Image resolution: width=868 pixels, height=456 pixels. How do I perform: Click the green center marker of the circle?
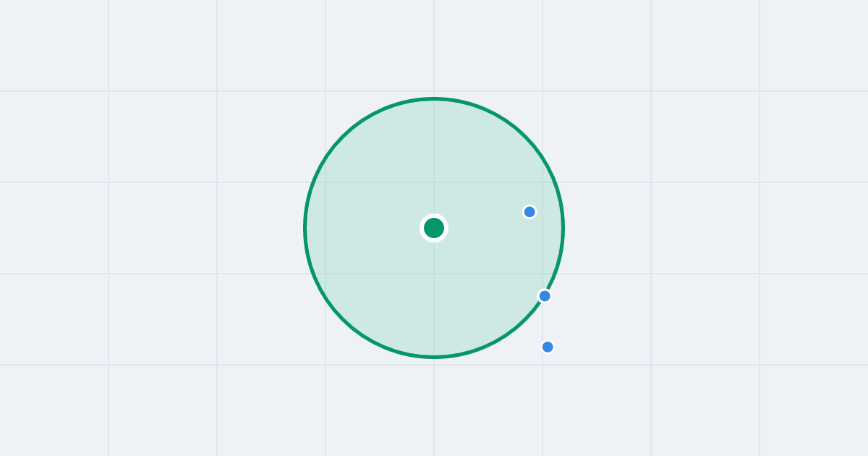coord(434,228)
